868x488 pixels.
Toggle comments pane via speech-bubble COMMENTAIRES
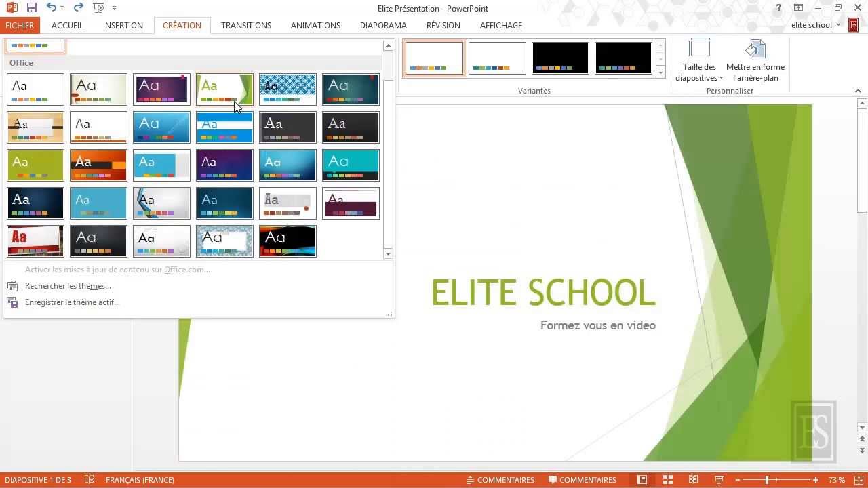point(583,480)
